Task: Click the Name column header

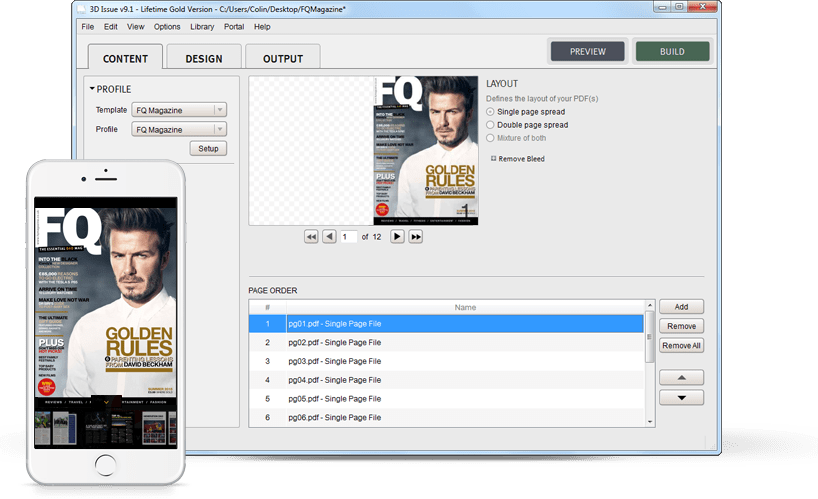Action: [465, 307]
